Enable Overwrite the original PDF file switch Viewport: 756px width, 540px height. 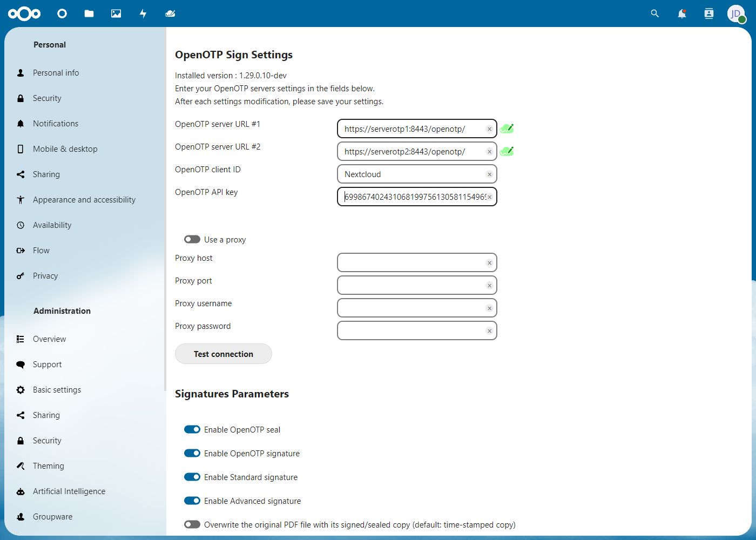(192, 524)
